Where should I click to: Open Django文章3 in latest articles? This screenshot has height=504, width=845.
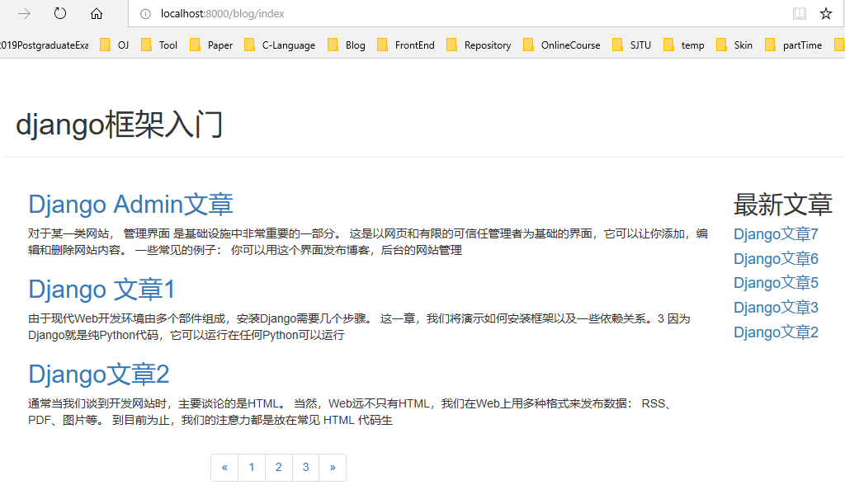[776, 308]
